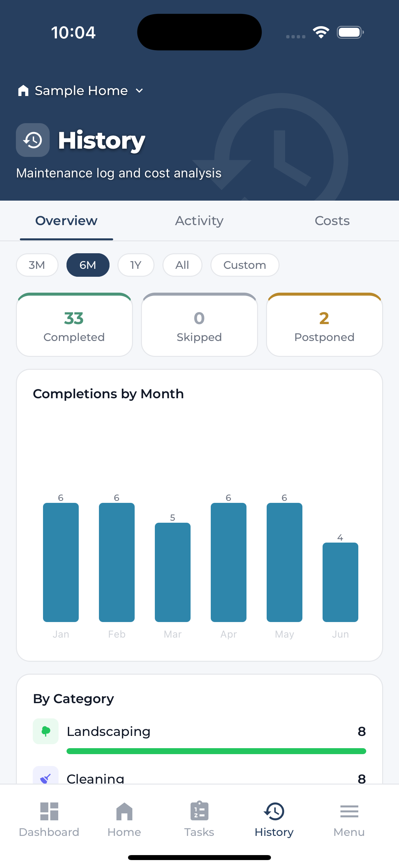The image size is (399, 868).
Task: Open the Sample Home selector
Action: point(81,91)
